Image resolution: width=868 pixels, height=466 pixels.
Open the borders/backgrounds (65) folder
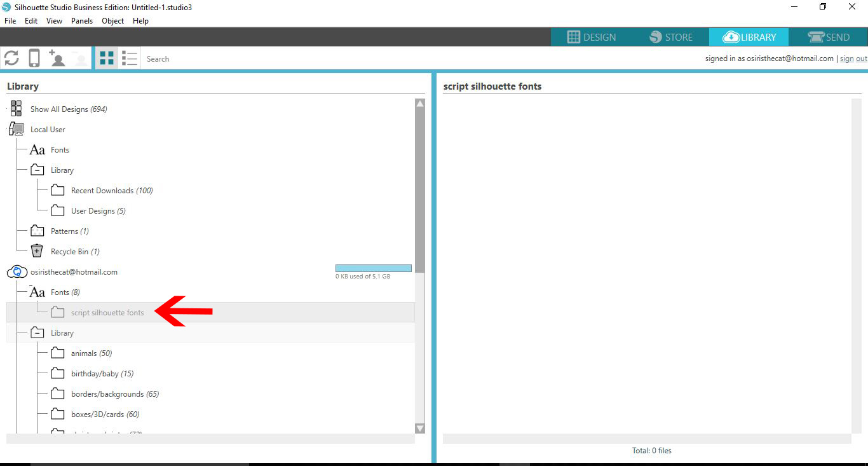(115, 394)
